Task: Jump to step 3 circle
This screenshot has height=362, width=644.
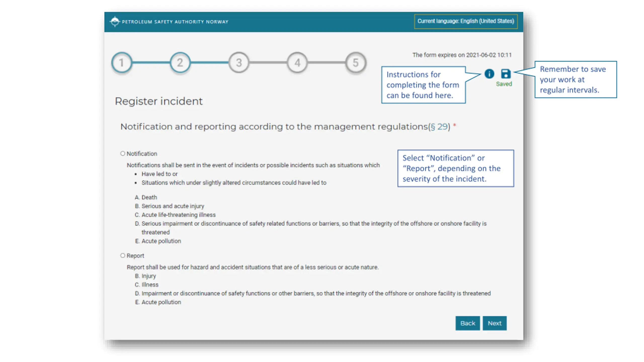Action: point(239,63)
